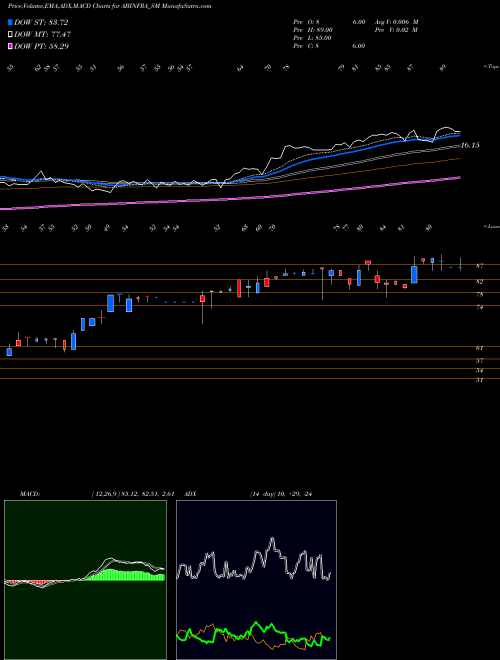Open the MACD histogram chart panel

click(x=85, y=580)
